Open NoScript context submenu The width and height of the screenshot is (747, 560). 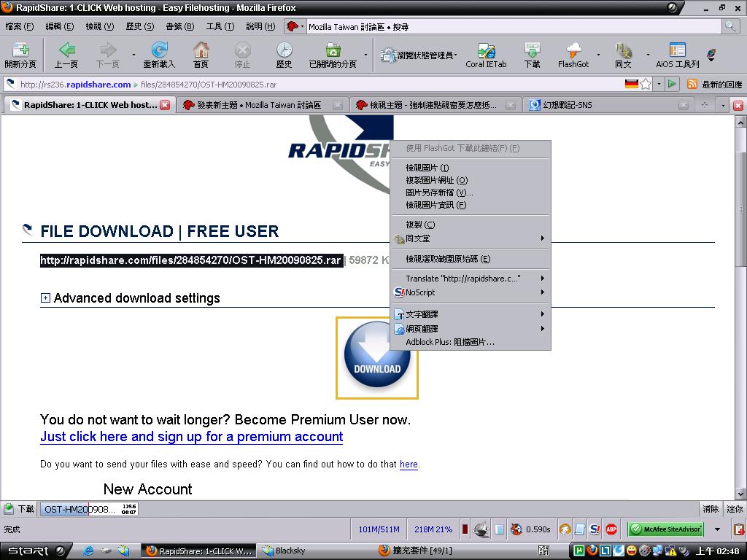[x=471, y=292]
